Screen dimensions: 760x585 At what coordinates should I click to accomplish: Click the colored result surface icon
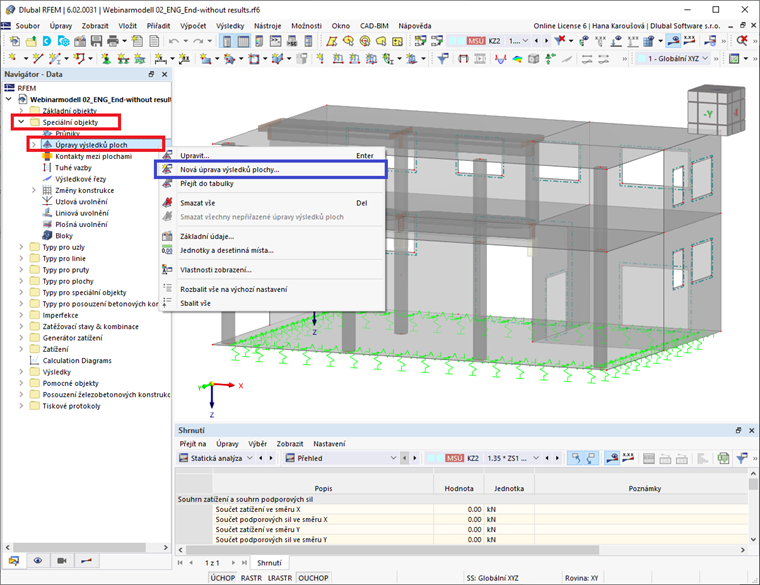point(517,59)
